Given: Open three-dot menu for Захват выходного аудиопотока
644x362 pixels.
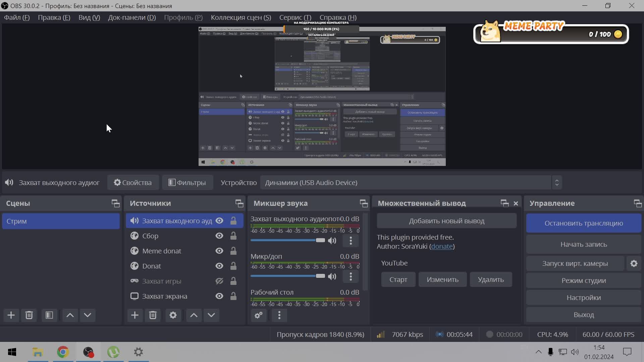Looking at the screenshot, I should 351,241.
